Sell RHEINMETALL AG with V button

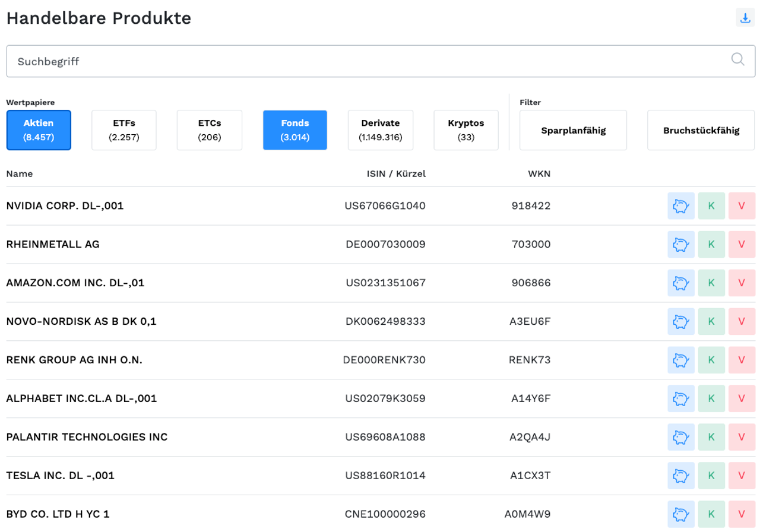742,245
